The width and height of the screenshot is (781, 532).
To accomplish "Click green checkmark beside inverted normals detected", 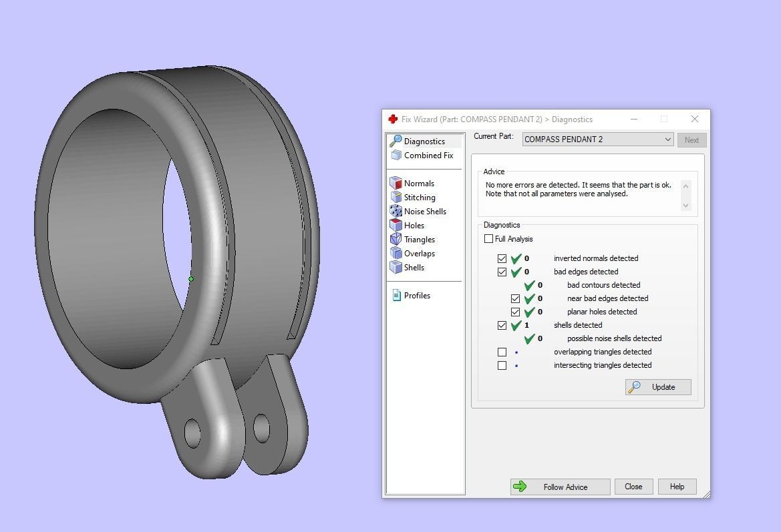I will (x=516, y=258).
